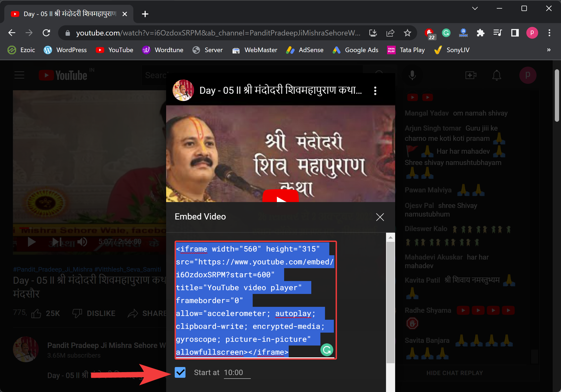Open the Server bookmark
561x392 pixels.
click(x=208, y=50)
